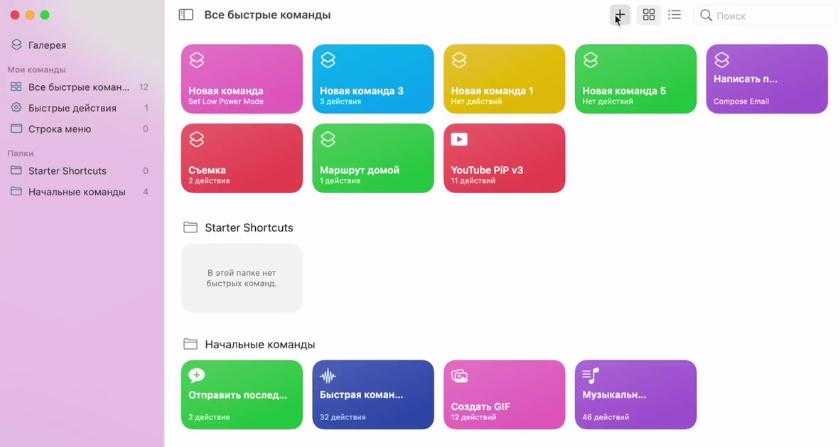The image size is (840, 447).
Task: Open Начальные команды folder in sidebar
Action: point(76,191)
